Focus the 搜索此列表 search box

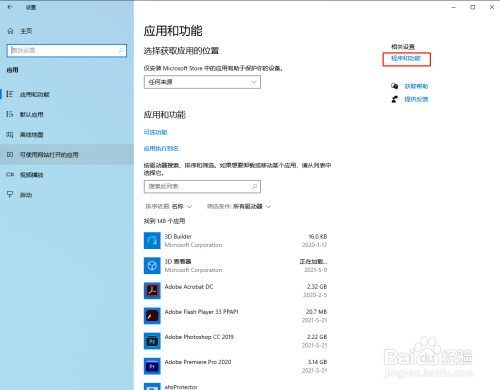coord(202,187)
